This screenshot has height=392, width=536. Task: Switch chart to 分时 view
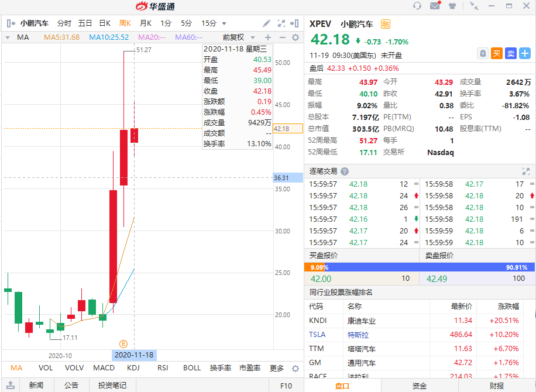pyautogui.click(x=64, y=23)
